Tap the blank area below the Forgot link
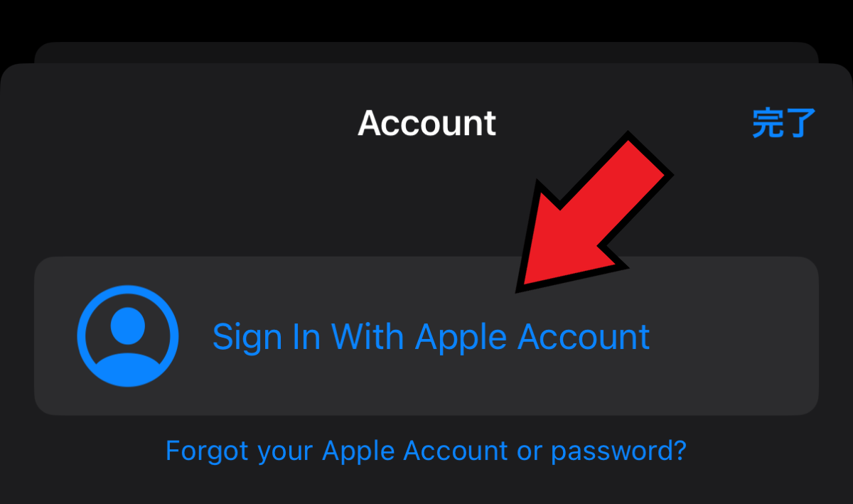 click(x=426, y=488)
